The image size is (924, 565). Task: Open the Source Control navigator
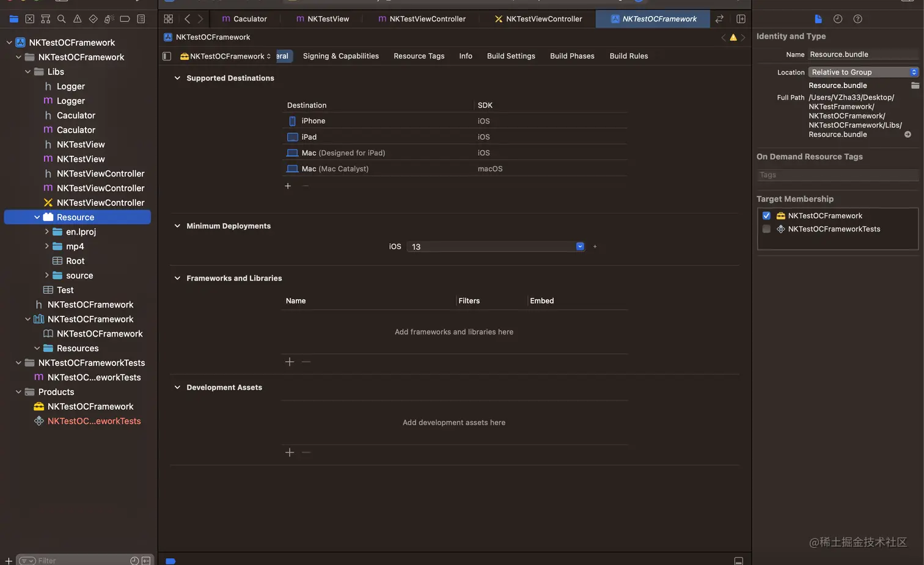29,19
